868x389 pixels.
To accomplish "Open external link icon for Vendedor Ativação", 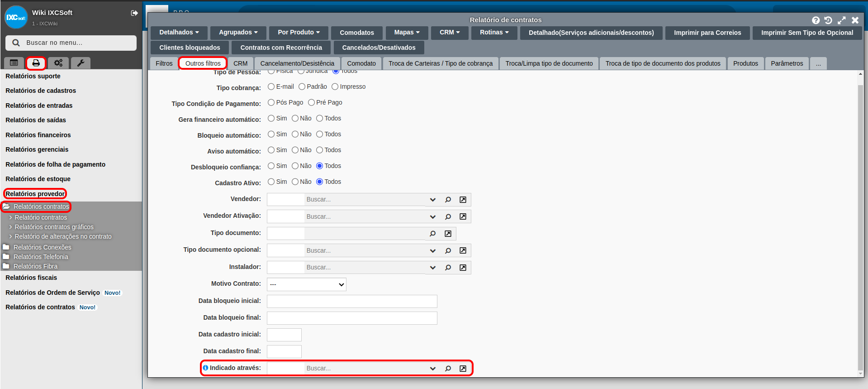I will [463, 216].
